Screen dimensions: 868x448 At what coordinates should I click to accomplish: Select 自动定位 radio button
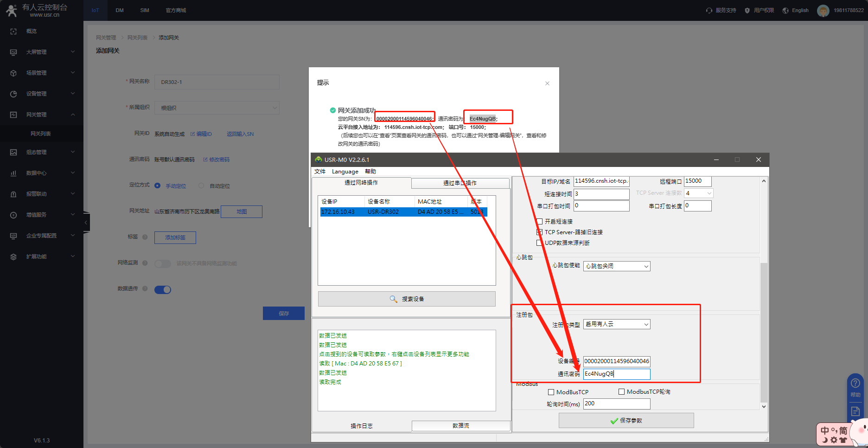(x=201, y=186)
